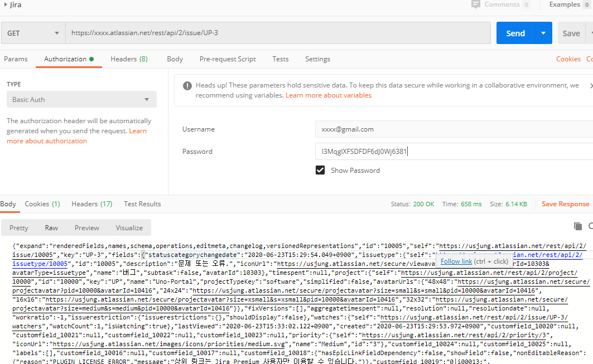Switch to Pretty view
The height and width of the screenshot is (364, 593).
[x=18, y=228]
